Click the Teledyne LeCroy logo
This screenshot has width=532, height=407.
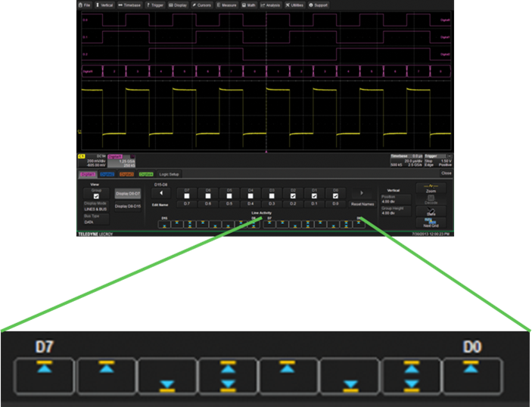(95, 234)
